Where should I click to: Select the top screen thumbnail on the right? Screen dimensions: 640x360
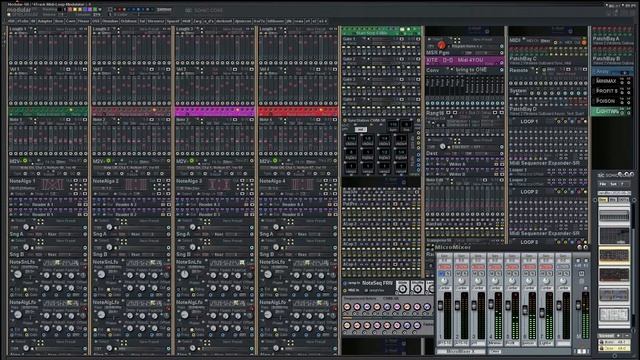tap(614, 216)
